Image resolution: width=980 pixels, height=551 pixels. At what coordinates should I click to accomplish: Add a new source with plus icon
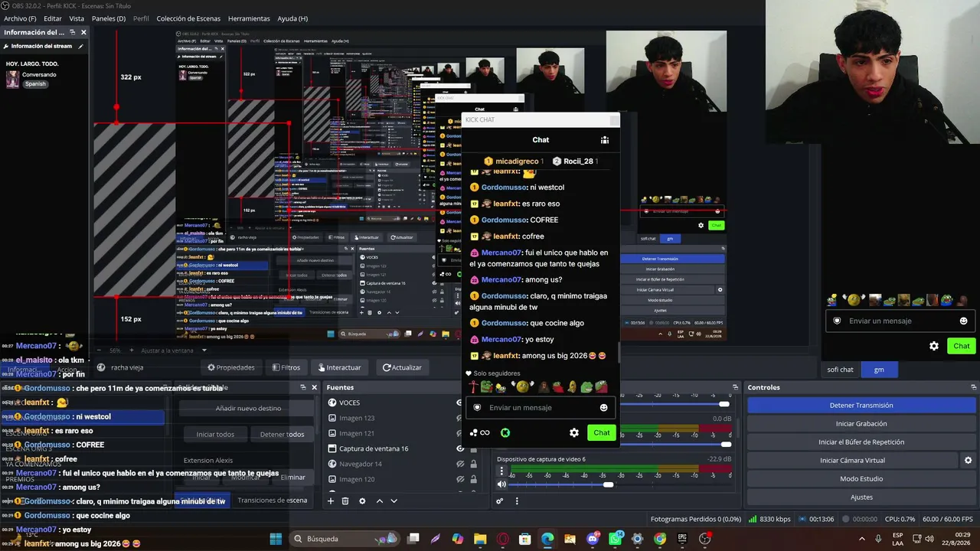click(331, 501)
